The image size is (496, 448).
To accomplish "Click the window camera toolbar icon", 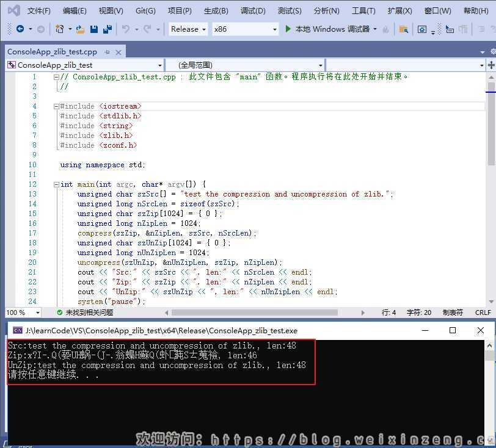I will (422, 29).
